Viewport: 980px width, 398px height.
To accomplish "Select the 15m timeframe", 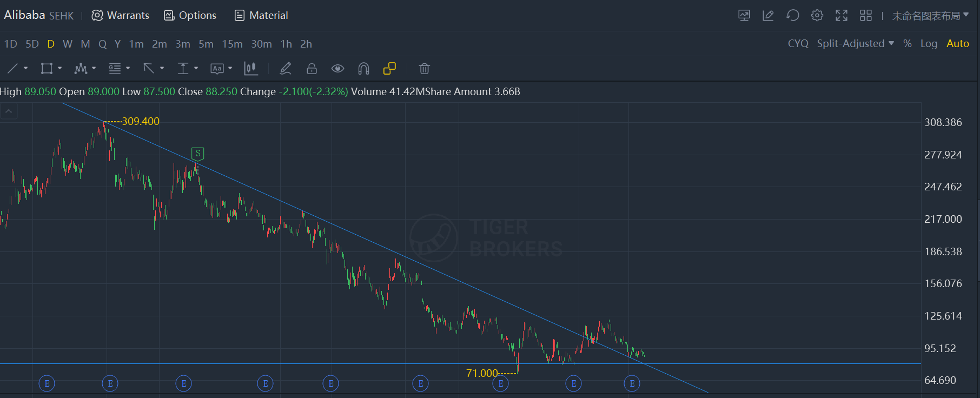I will pyautogui.click(x=233, y=44).
